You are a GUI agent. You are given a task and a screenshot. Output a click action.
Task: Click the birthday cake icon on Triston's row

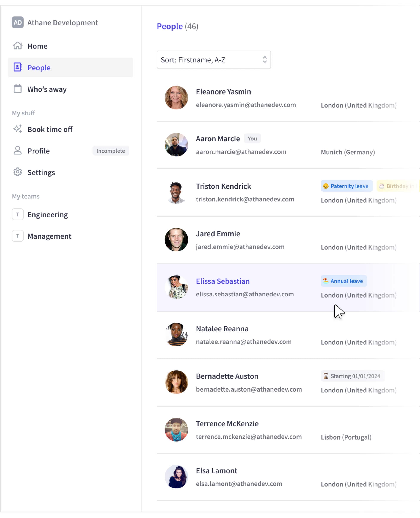point(382,186)
